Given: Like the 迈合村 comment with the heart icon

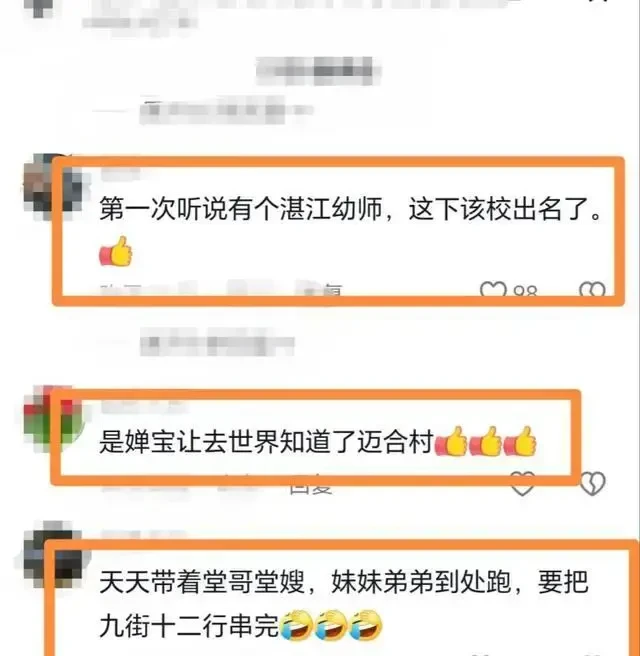Looking at the screenshot, I should tap(522, 484).
